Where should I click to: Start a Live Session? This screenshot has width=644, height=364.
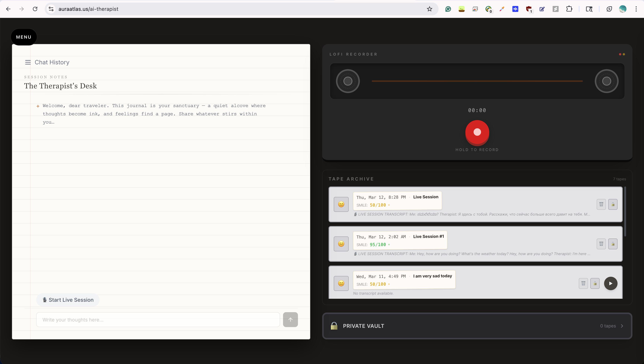(x=68, y=300)
